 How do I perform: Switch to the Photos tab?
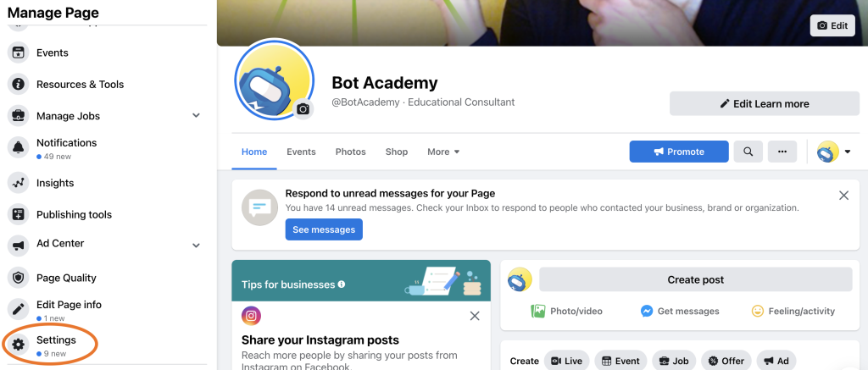[350, 152]
